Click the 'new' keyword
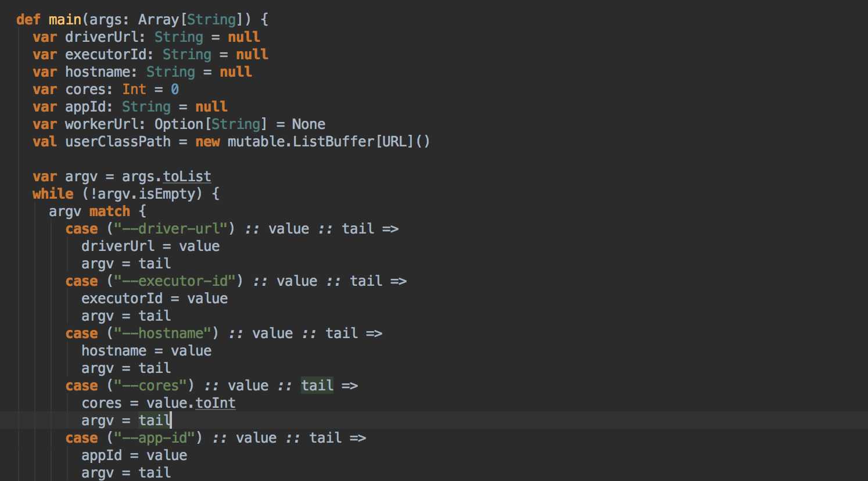 point(207,142)
